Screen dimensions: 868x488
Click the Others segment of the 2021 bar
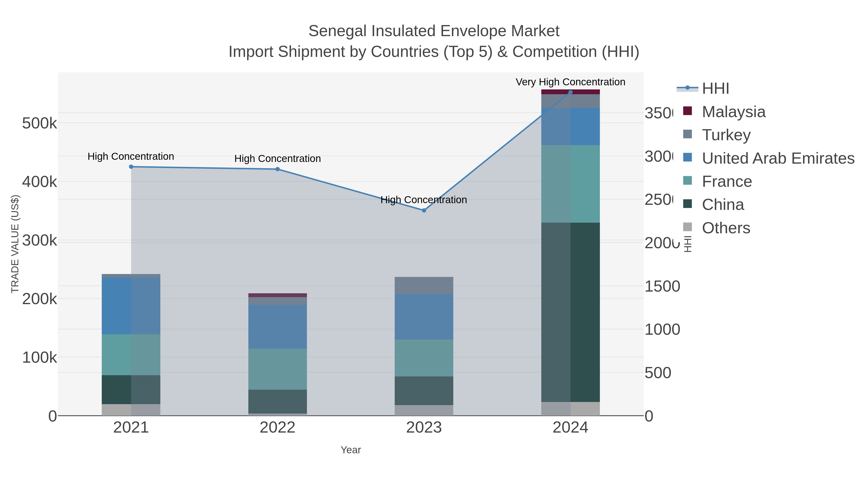point(131,410)
